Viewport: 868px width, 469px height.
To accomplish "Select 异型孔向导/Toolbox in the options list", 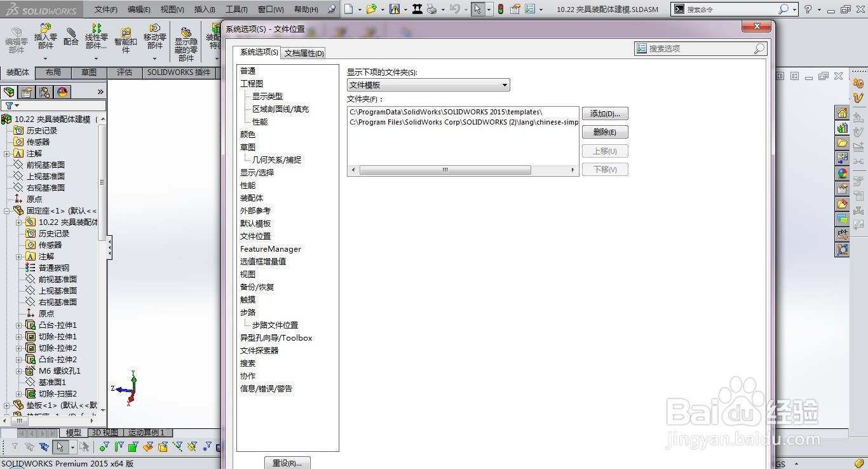I will click(276, 337).
